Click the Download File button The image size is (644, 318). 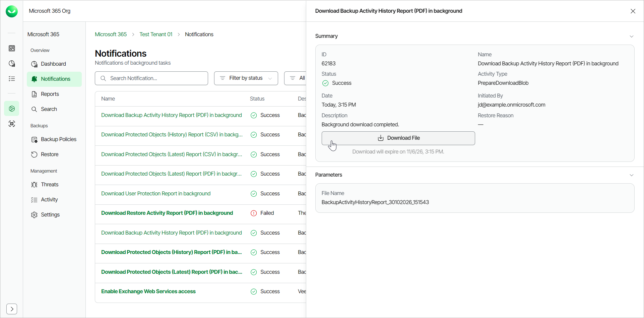point(398,138)
